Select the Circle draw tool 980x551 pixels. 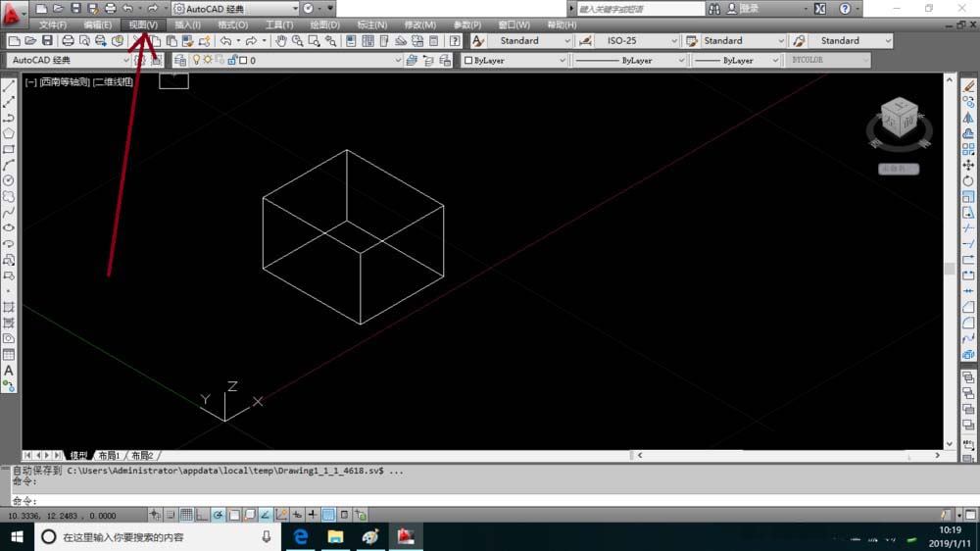point(9,180)
